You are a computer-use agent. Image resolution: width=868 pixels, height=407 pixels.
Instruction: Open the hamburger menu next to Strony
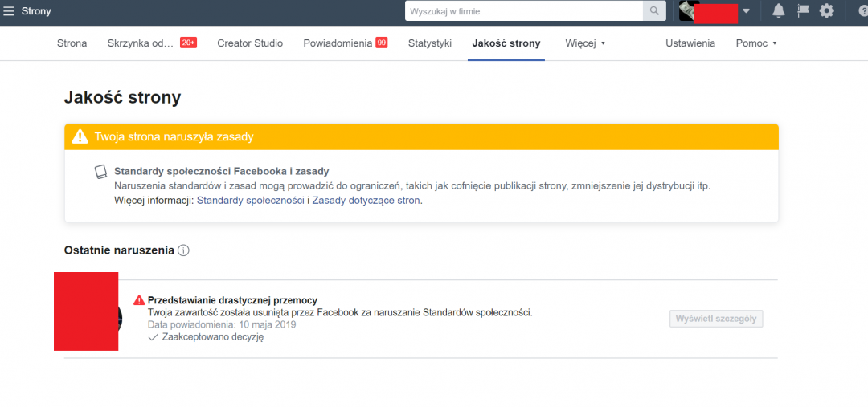9,11
